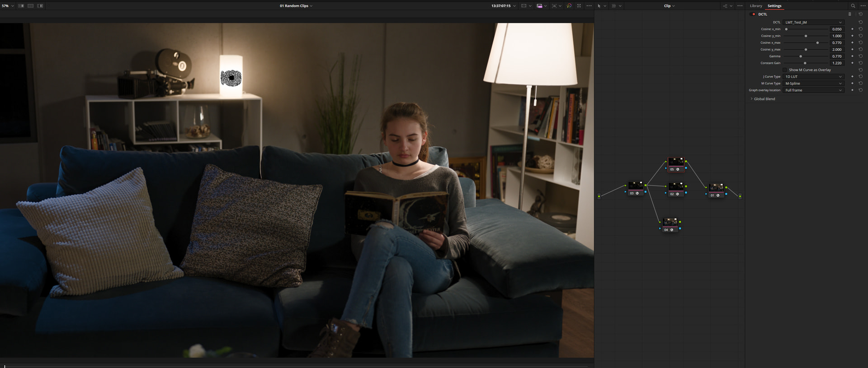Reset the Gamma parameter
868x368 pixels.
point(860,56)
